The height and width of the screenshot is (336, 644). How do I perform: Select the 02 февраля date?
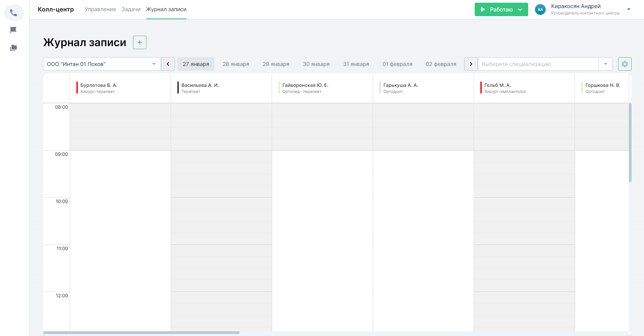tap(441, 64)
